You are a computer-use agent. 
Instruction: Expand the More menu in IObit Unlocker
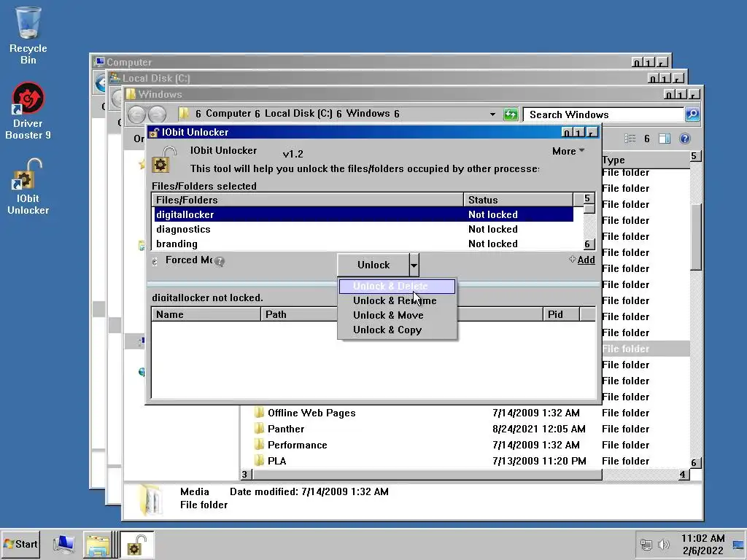pyautogui.click(x=568, y=151)
